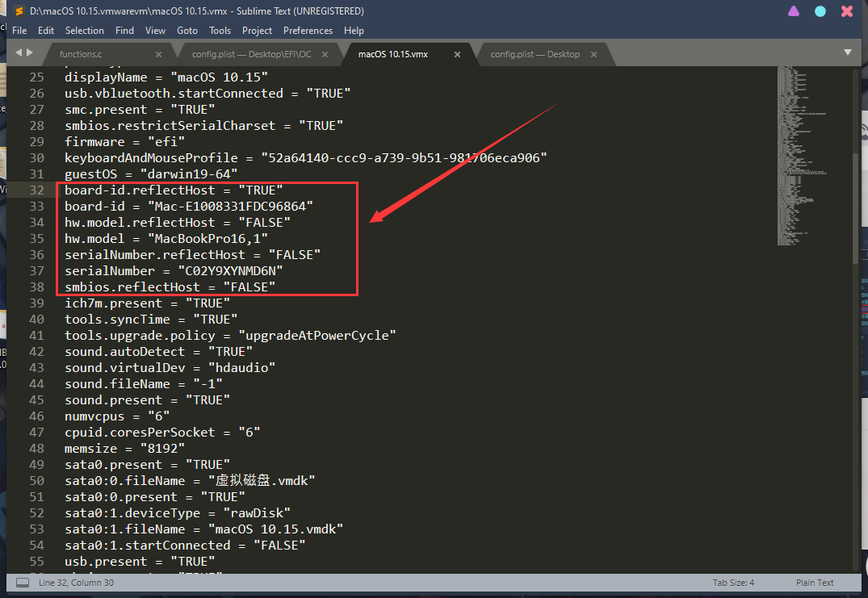Image resolution: width=868 pixels, height=598 pixels.
Task: Click smbios.reflectHost = "FALSE" line
Action: coord(170,287)
